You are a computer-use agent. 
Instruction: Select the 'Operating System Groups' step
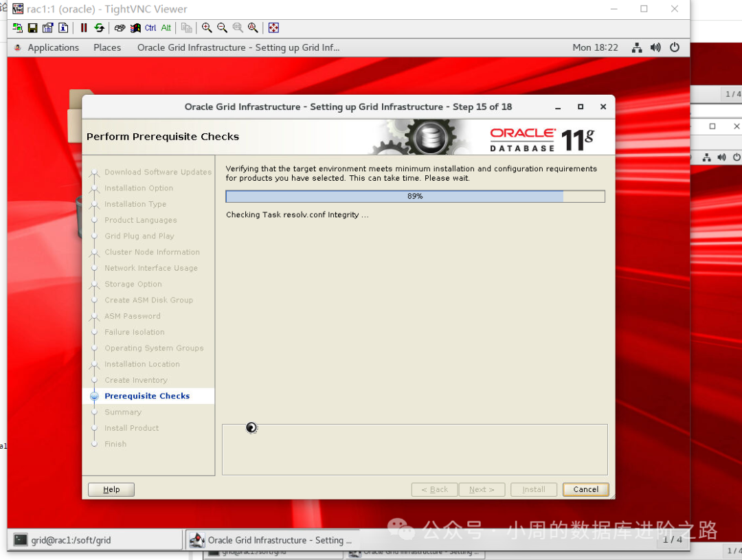click(x=154, y=348)
